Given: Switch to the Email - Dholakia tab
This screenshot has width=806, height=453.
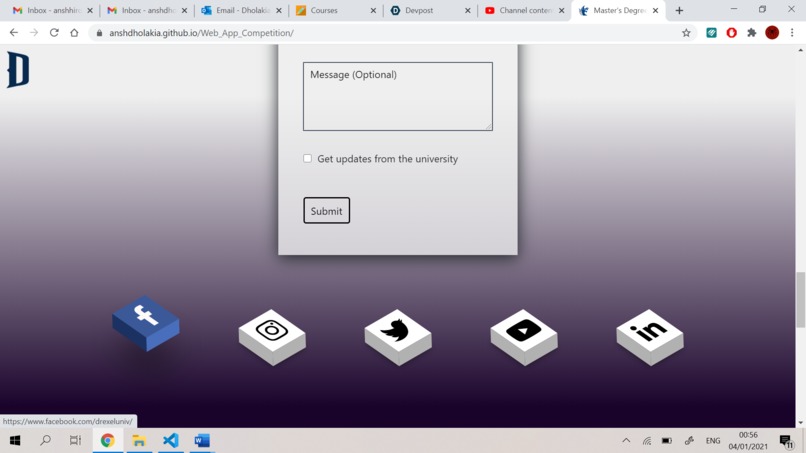Looking at the screenshot, I should (x=240, y=10).
